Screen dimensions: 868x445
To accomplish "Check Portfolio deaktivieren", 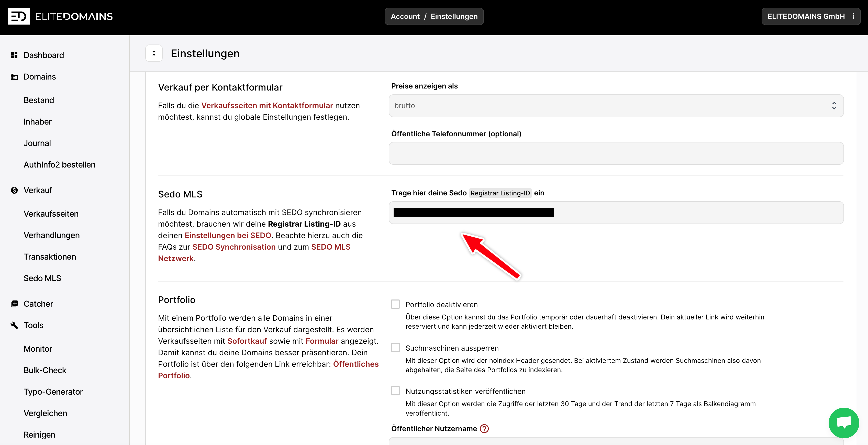I will [395, 304].
